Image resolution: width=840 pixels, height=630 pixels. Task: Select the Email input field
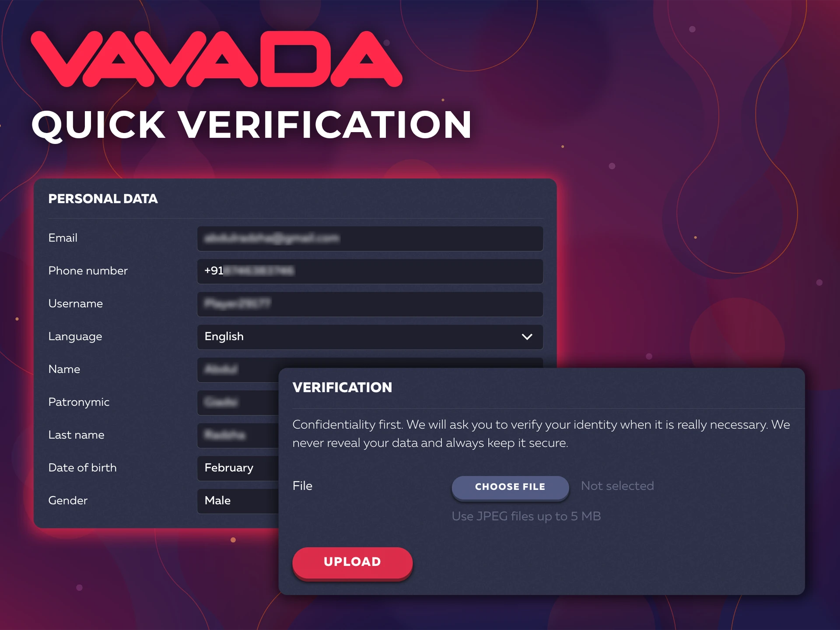click(370, 238)
